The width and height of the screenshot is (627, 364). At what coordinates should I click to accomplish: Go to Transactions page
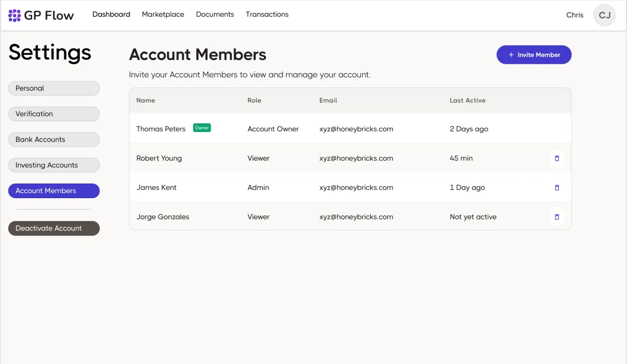pos(267,14)
